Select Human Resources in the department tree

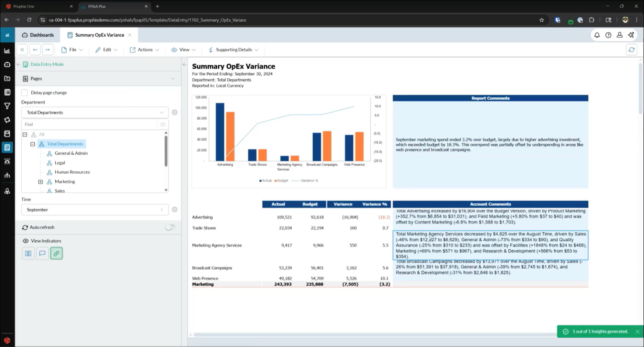click(72, 172)
